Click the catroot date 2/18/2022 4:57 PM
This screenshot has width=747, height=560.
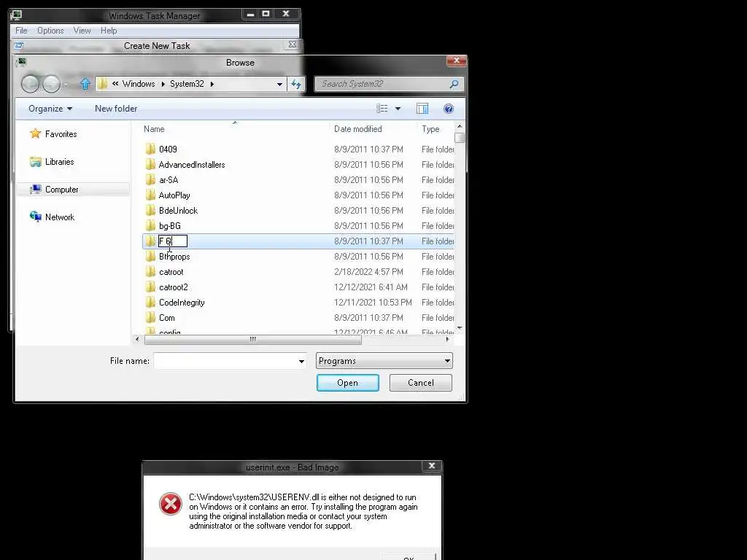coord(368,272)
